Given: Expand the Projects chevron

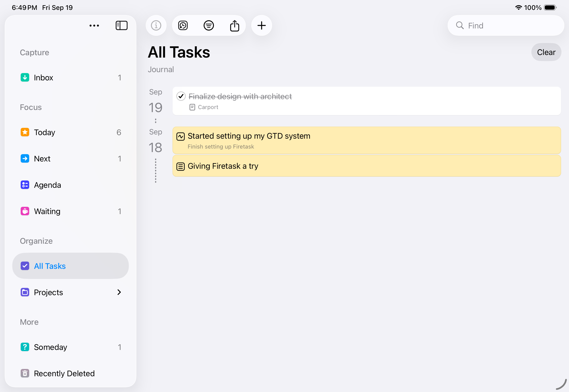Looking at the screenshot, I should (119, 292).
